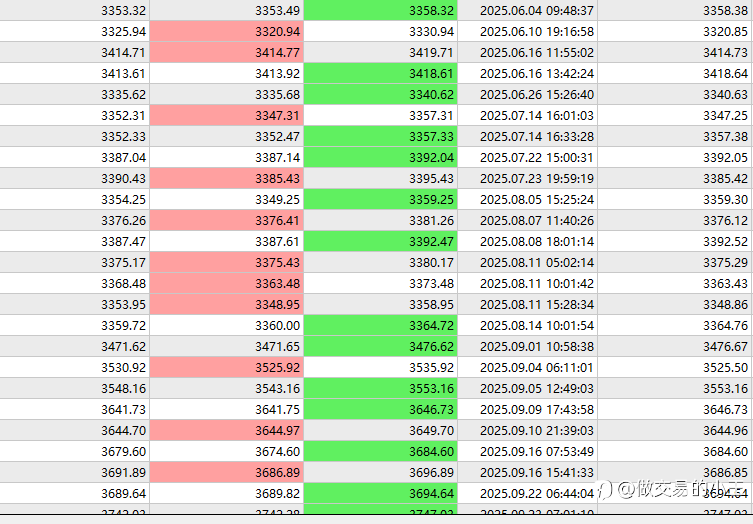
Task: Click the green cell 3684.60
Action: click(x=380, y=451)
